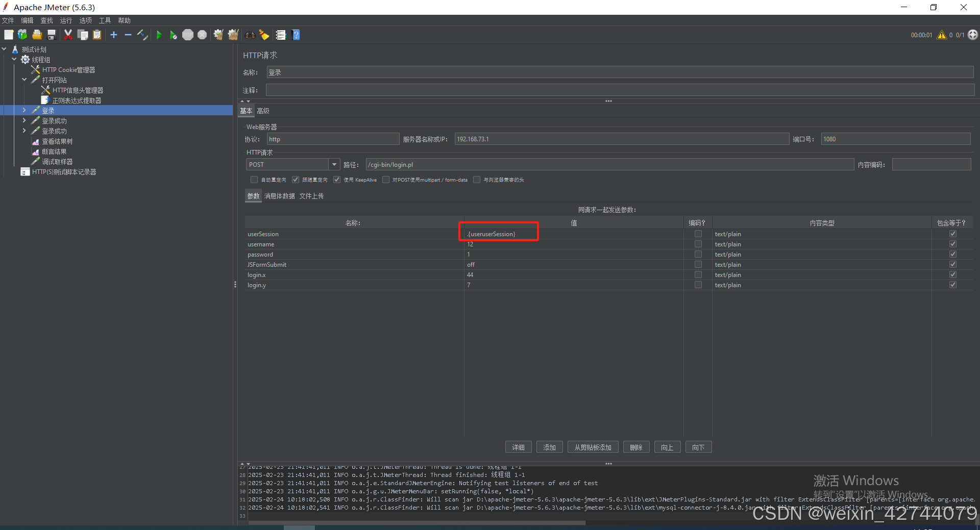Image resolution: width=980 pixels, height=530 pixels.
Task: Open search with the binoculars icon
Action: 250,35
